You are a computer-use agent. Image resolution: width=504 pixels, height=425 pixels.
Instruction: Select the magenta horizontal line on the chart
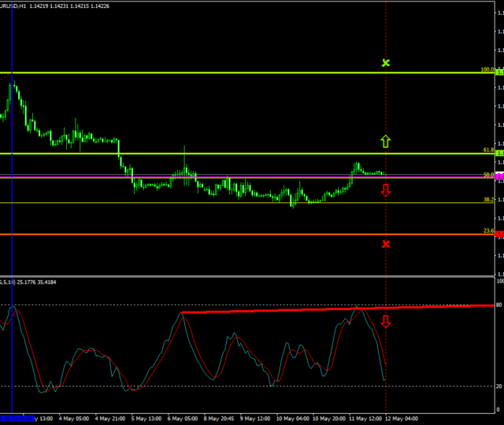pyautogui.click(x=236, y=178)
